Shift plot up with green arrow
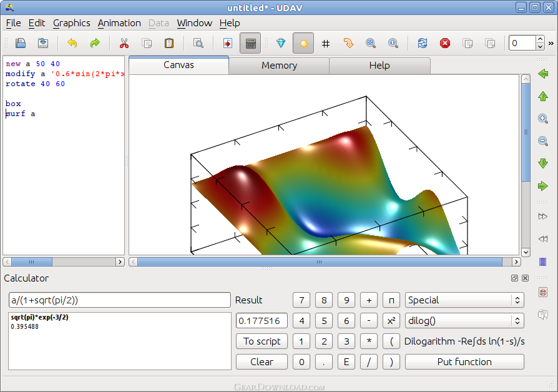Screen dimensions: 558x392 543,96
